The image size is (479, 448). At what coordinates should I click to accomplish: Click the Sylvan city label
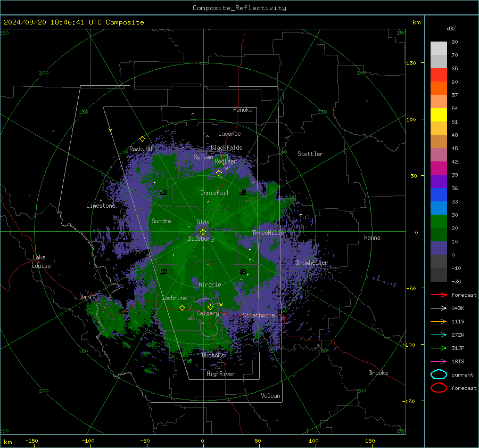(203, 157)
